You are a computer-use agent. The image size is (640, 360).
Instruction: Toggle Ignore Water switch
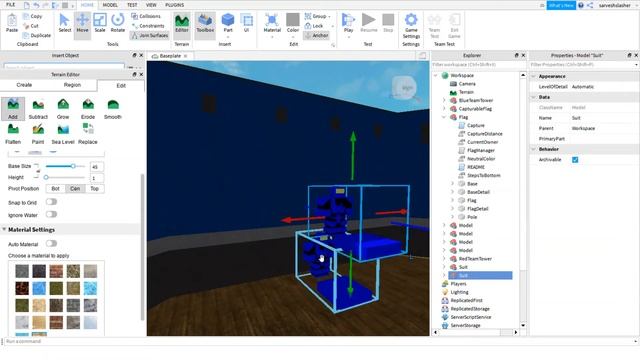[x=51, y=214]
